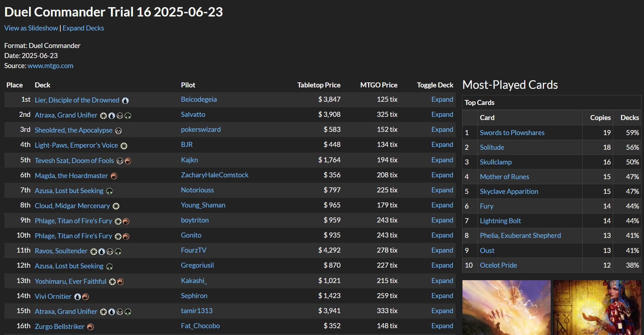Open pilot Gregoriusil profile
Image resolution: width=644 pixels, height=335 pixels.
(197, 265)
